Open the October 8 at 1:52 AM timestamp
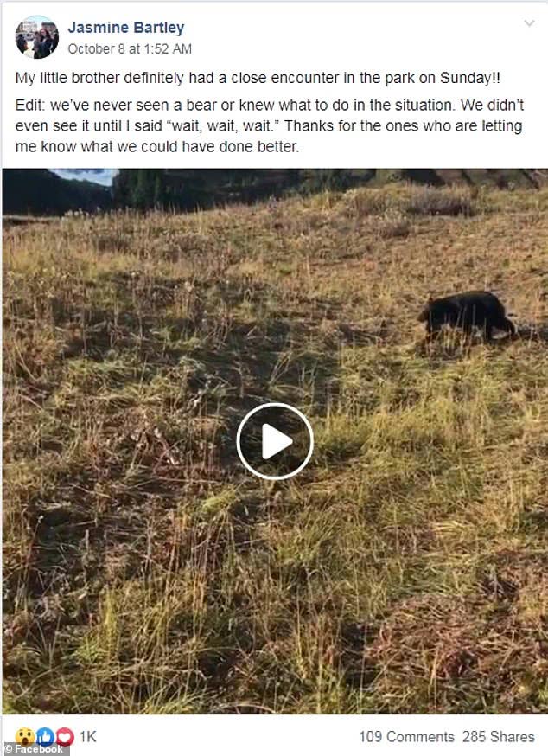 (130, 48)
